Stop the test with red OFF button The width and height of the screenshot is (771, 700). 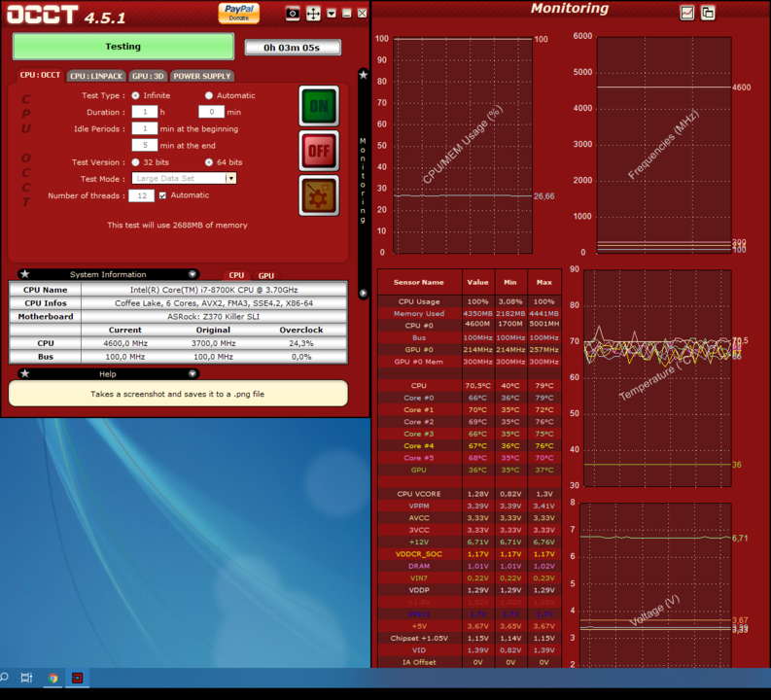319,151
